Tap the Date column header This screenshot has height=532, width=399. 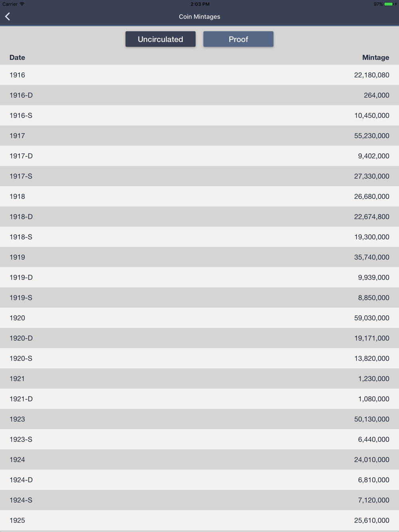[17, 57]
